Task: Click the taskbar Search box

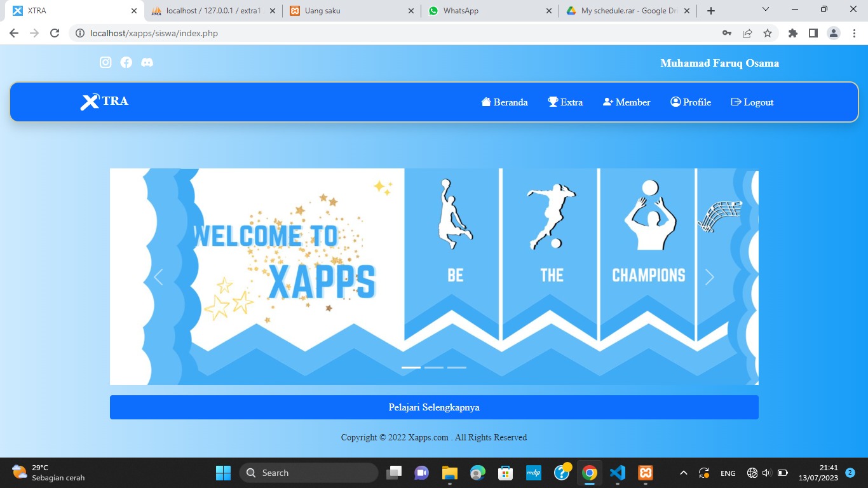Action: click(x=309, y=473)
